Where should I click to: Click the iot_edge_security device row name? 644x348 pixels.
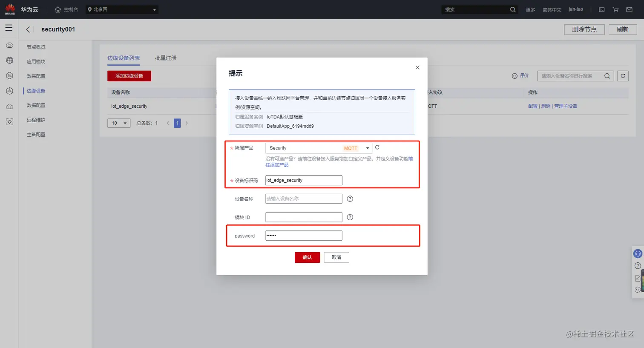(x=129, y=106)
